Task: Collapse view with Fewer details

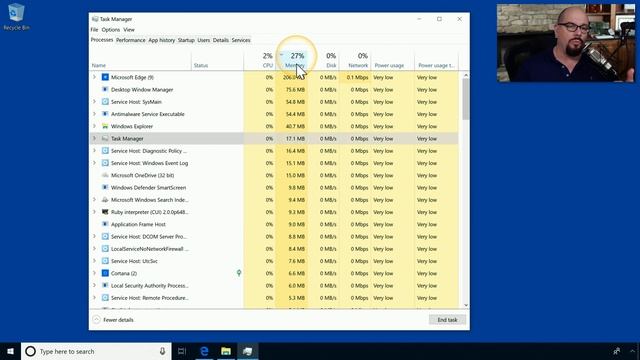Action: (113, 320)
